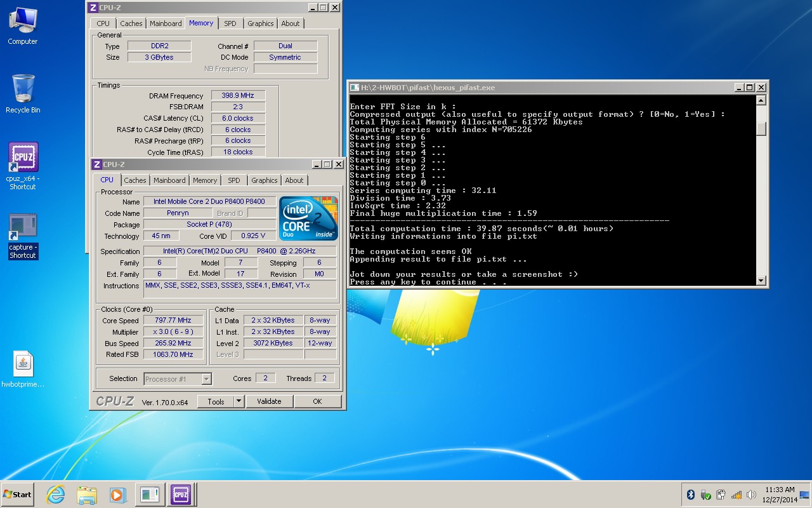Click the Multiplier value x 3.0 (6 - 9)
The width and height of the screenshot is (812, 508).
[x=173, y=332]
